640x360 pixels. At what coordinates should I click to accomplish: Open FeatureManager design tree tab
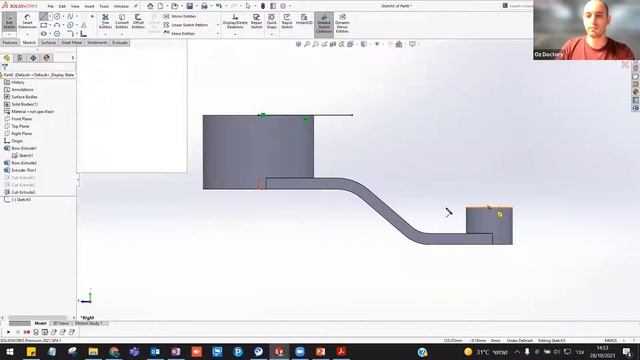click(7, 58)
